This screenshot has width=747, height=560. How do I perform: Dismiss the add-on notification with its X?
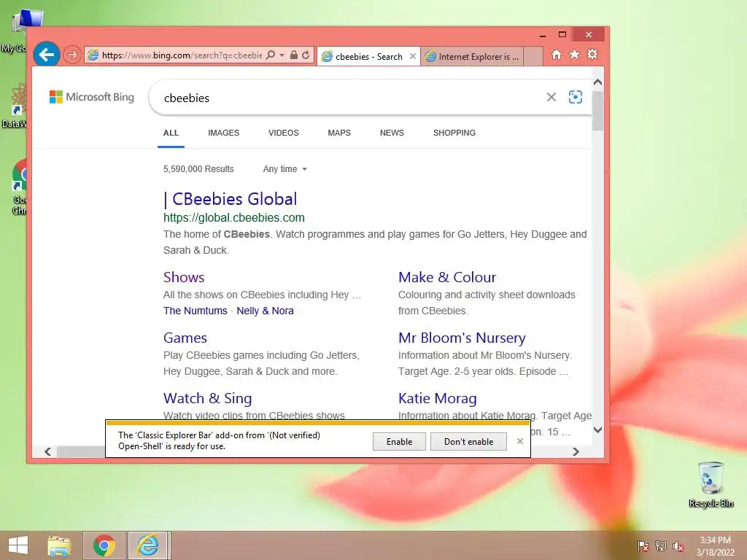coord(519,441)
